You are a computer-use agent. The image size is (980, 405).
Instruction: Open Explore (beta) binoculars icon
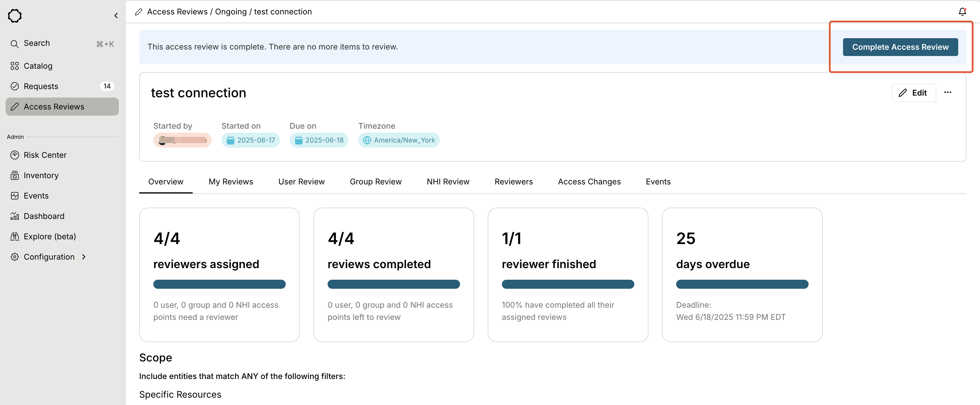[x=14, y=236]
